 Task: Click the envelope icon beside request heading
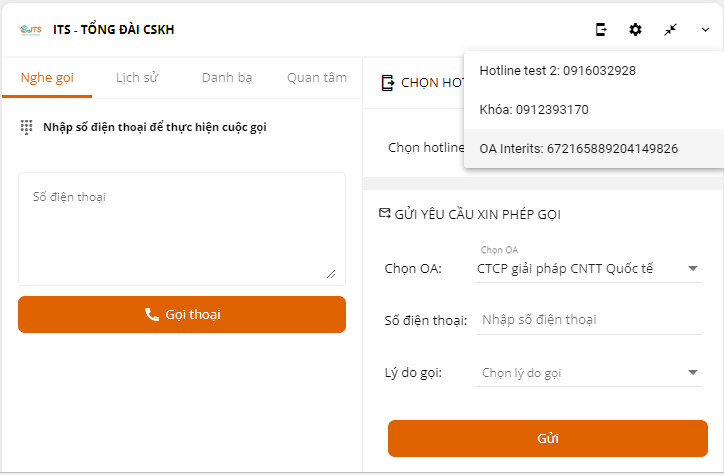tap(384, 213)
